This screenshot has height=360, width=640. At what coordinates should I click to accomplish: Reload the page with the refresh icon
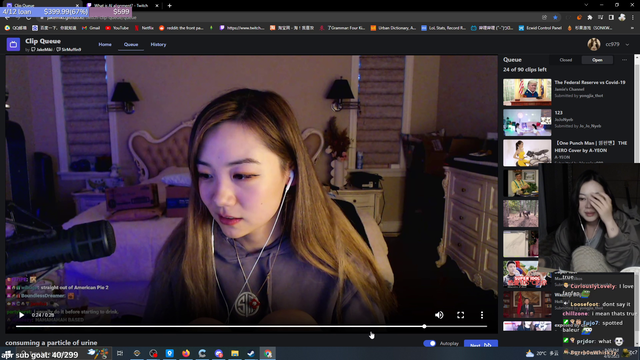(x=28, y=18)
